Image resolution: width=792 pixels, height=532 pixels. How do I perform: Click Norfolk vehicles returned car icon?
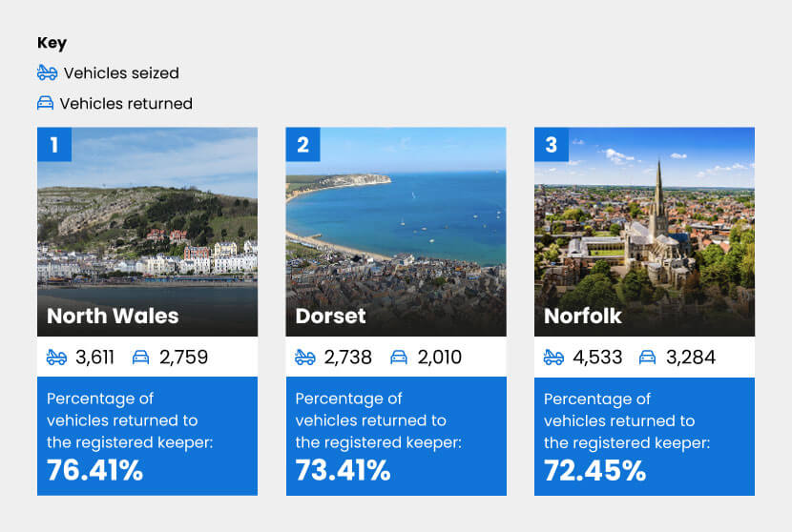(x=648, y=358)
